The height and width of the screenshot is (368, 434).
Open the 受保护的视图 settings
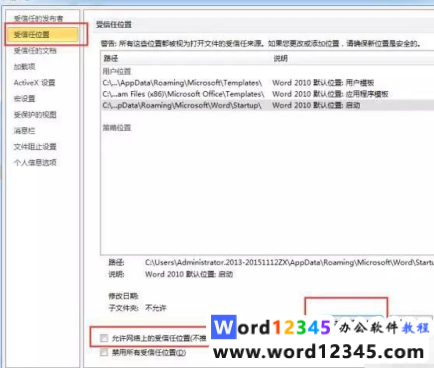35,115
